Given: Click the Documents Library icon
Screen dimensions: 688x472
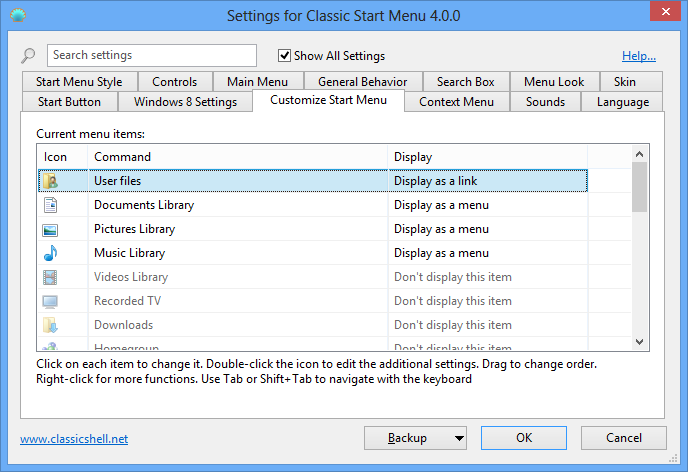Looking at the screenshot, I should [x=50, y=205].
